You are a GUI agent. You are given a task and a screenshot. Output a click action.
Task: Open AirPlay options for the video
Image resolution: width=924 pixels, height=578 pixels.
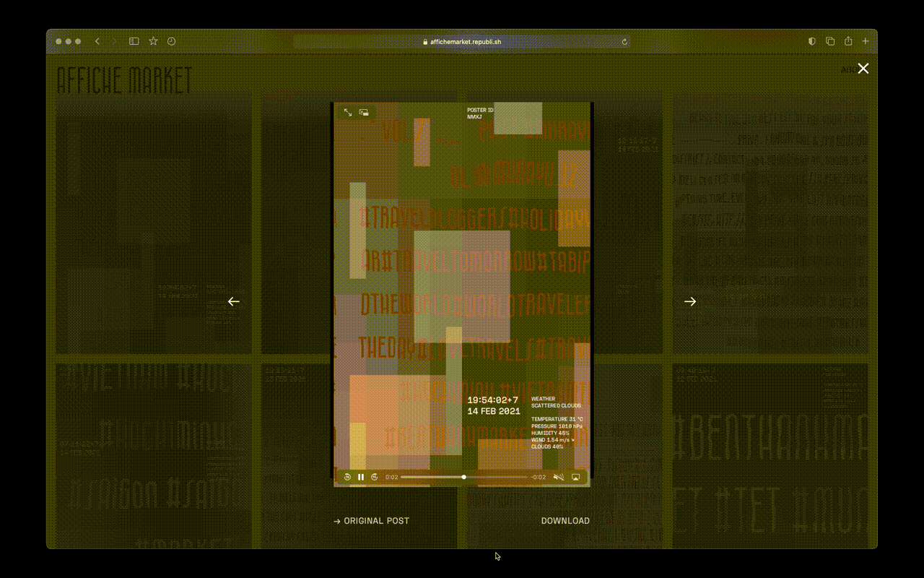point(576,477)
